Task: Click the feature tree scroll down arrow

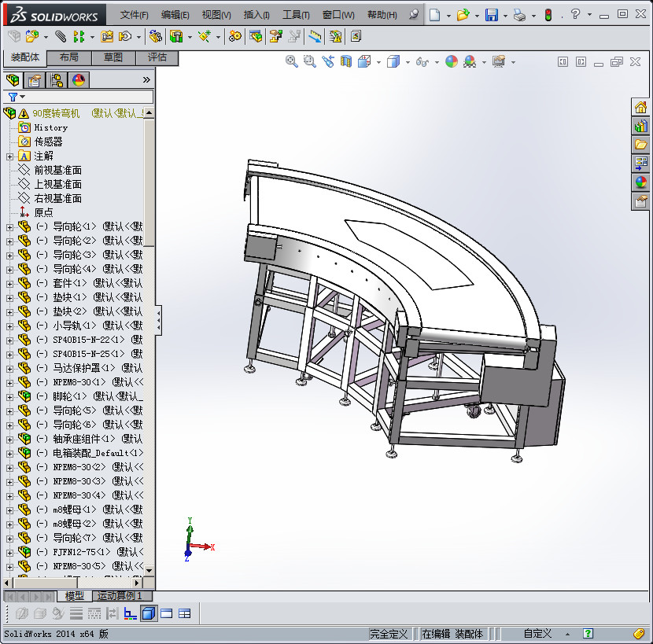Action: 149,570
